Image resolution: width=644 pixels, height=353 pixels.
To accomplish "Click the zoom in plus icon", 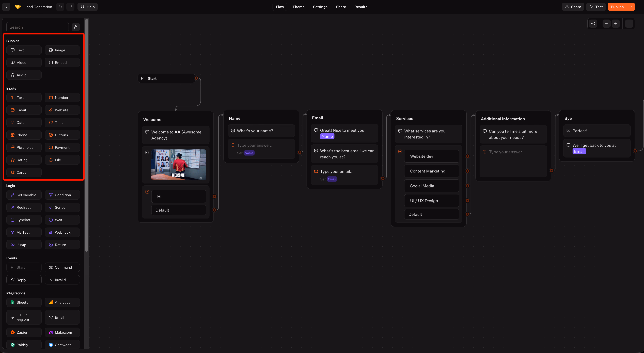I will 616,24.
